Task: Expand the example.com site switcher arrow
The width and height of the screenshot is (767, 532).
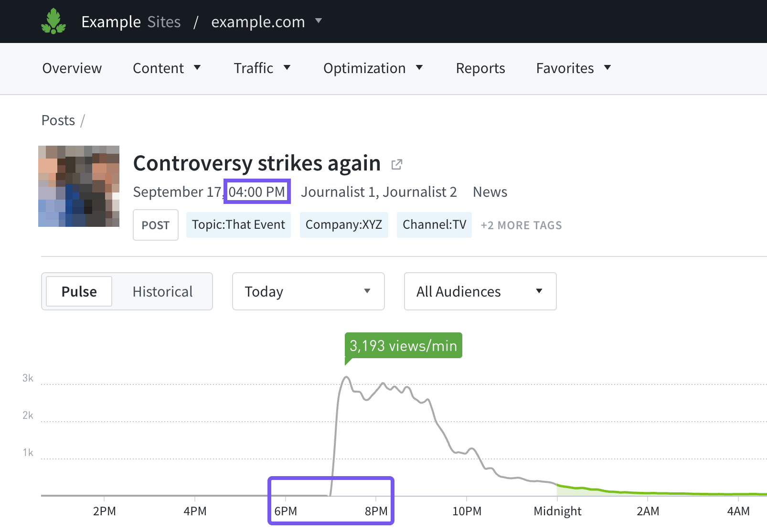Action: [319, 21]
